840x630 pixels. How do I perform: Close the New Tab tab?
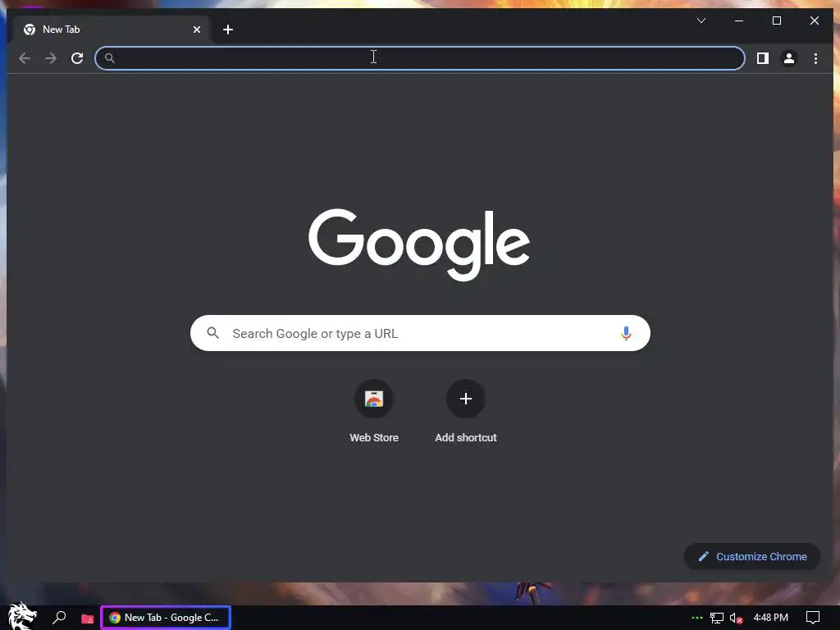(197, 30)
